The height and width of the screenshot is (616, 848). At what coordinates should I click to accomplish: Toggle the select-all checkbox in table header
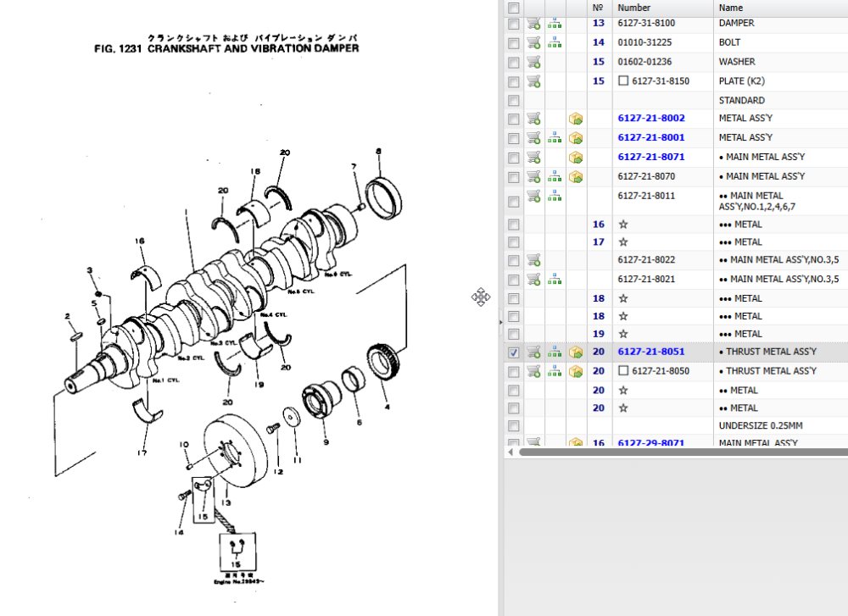[514, 8]
